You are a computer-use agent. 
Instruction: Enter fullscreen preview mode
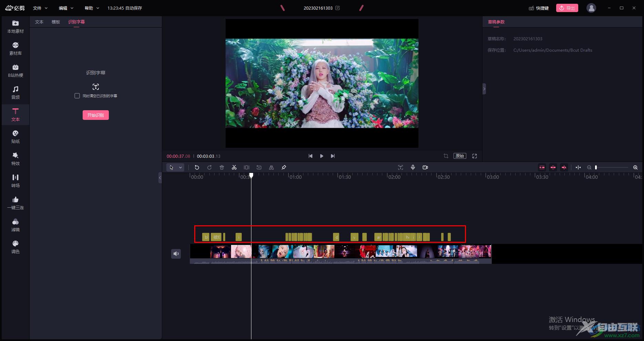pos(475,156)
